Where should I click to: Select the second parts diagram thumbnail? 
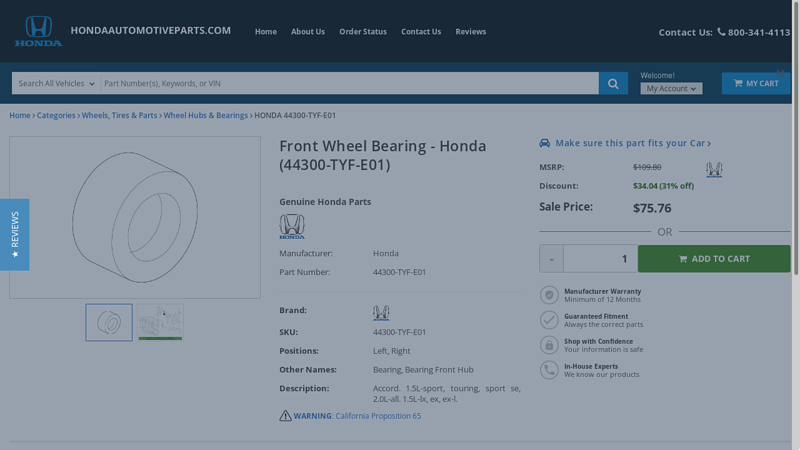(160, 323)
